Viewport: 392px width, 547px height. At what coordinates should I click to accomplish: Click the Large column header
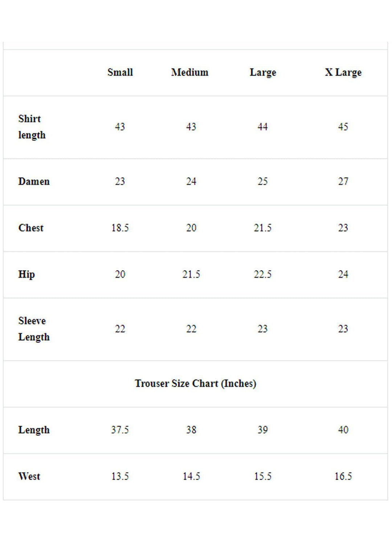263,72
